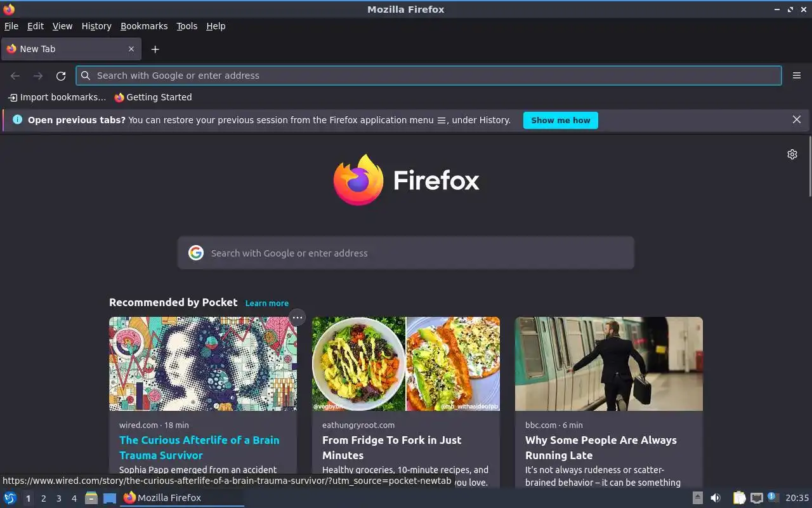Go forward one page
This screenshot has height=508, width=812.
(38, 76)
